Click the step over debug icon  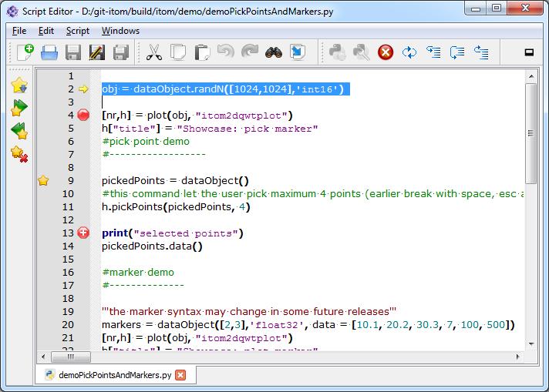tap(457, 52)
